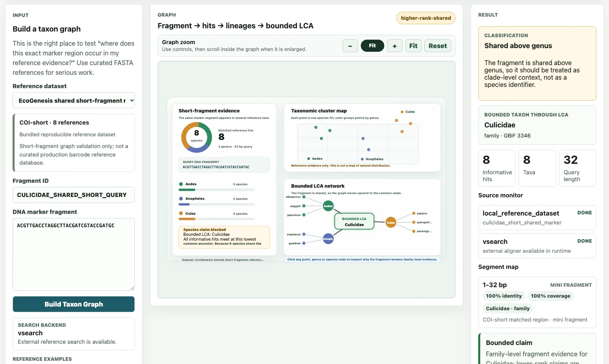609x364 pixels.
Task: Click the Build Taxon Graph button
Action: (x=74, y=304)
